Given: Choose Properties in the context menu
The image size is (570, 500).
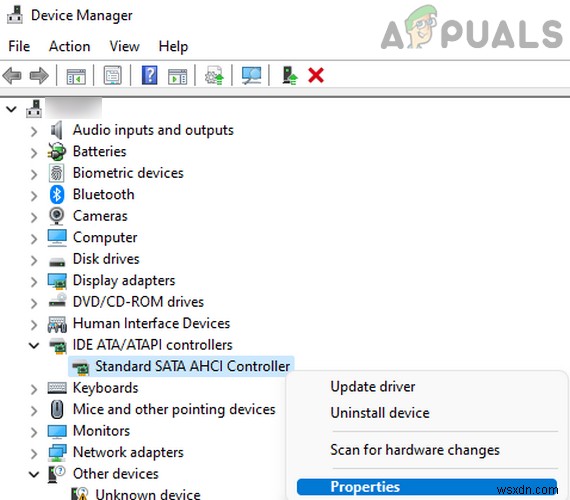Looking at the screenshot, I should 427,487.
